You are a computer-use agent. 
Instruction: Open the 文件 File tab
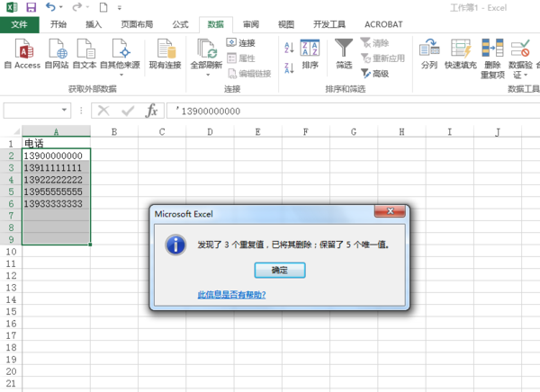19,24
